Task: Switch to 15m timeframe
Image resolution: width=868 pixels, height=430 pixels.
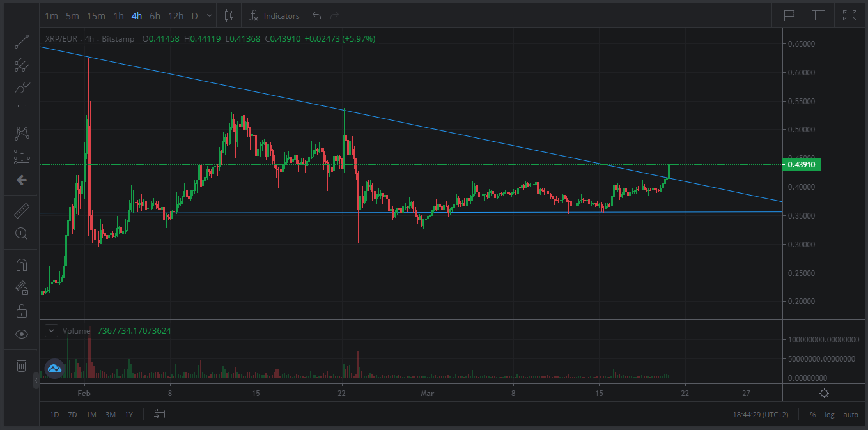Action: (x=96, y=15)
